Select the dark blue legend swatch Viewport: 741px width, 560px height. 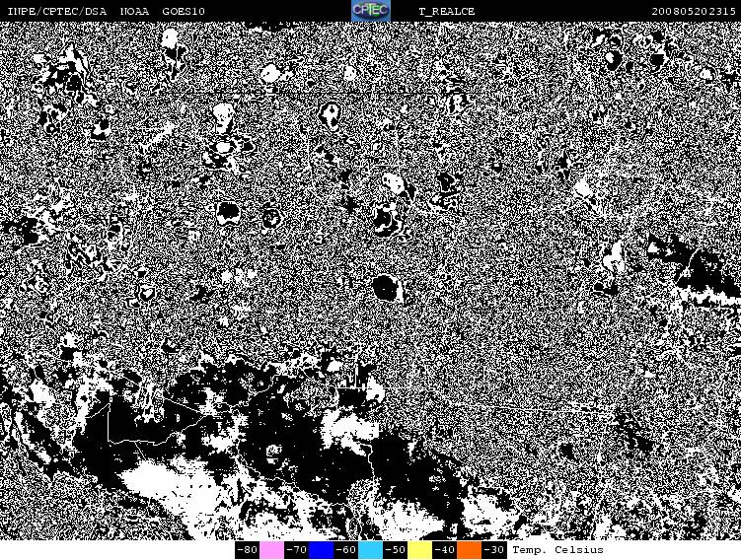pos(321,550)
